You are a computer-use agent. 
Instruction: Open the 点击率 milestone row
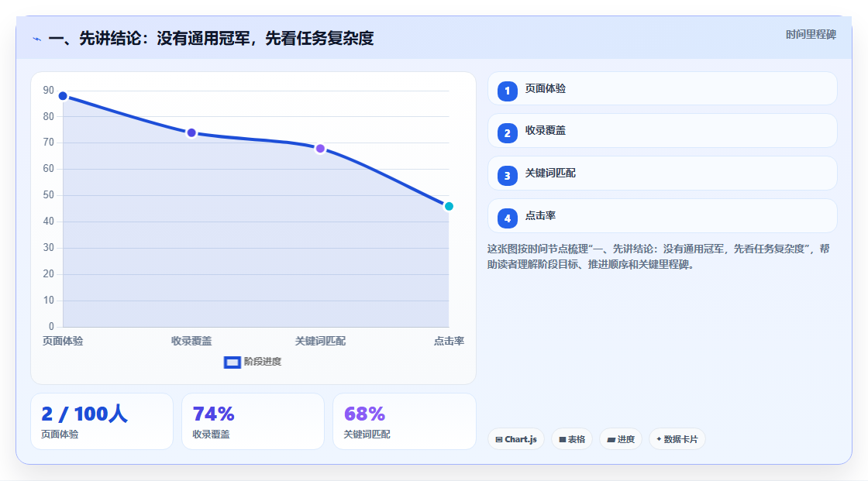662,216
